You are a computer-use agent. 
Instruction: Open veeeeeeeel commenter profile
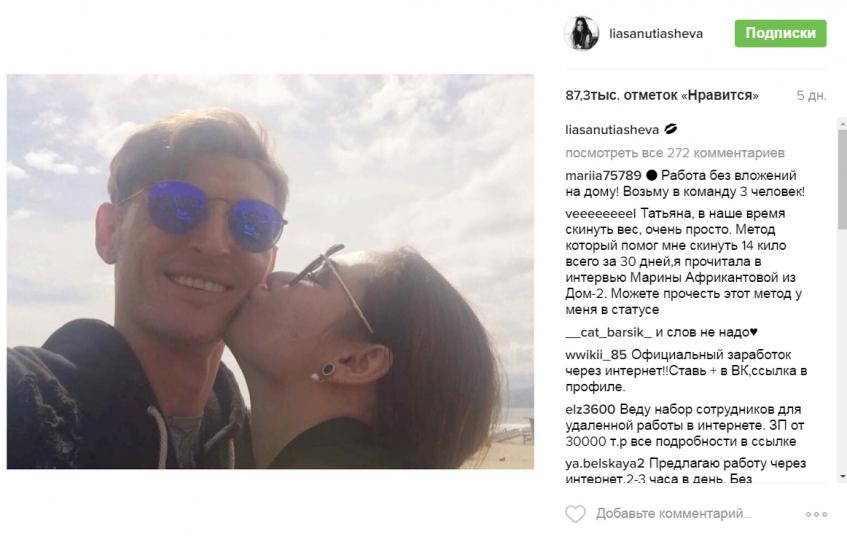pos(601,213)
